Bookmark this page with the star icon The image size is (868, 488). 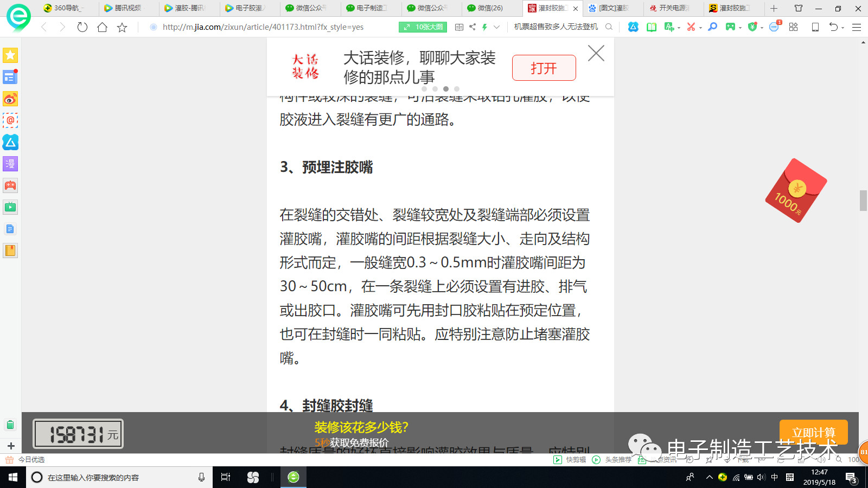pyautogui.click(x=122, y=27)
